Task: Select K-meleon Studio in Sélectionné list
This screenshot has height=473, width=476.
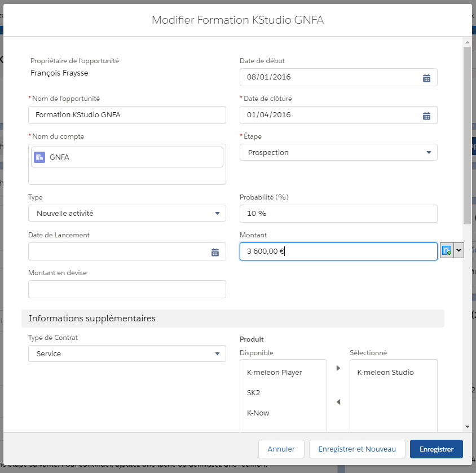Action: click(x=385, y=373)
